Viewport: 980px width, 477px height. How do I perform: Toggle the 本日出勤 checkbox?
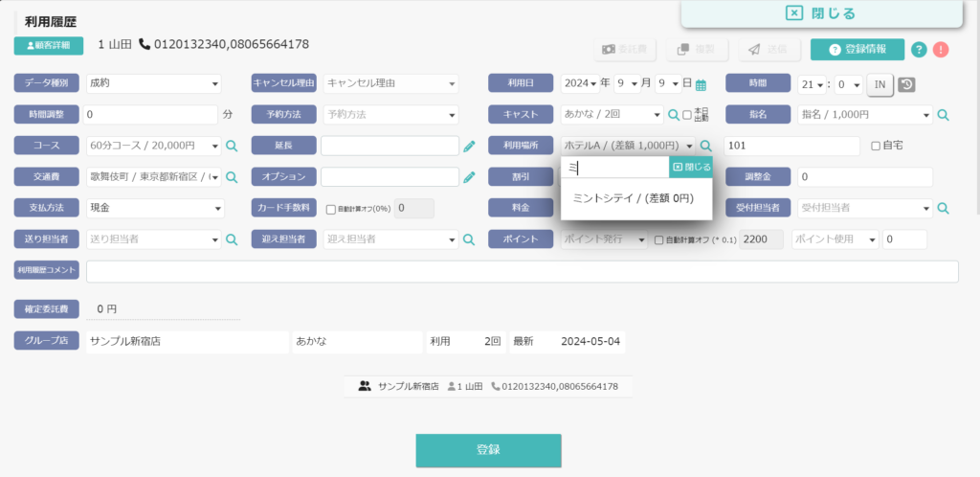[687, 115]
